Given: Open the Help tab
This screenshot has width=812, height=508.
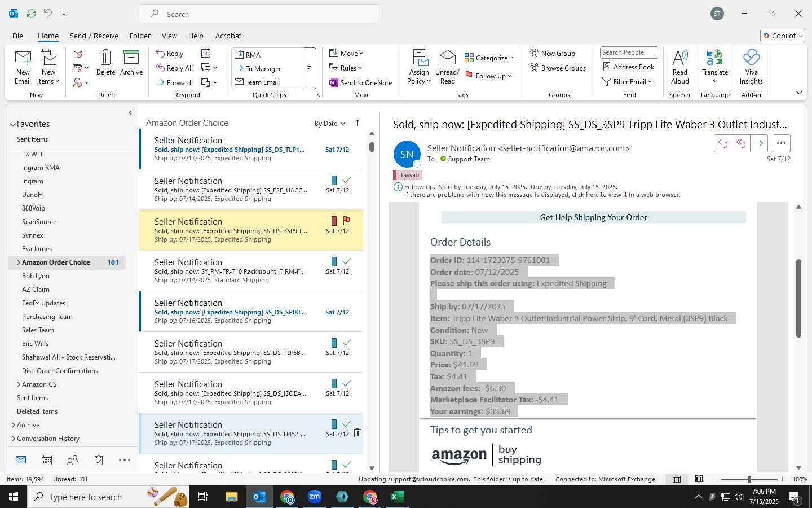Looking at the screenshot, I should click(x=196, y=36).
